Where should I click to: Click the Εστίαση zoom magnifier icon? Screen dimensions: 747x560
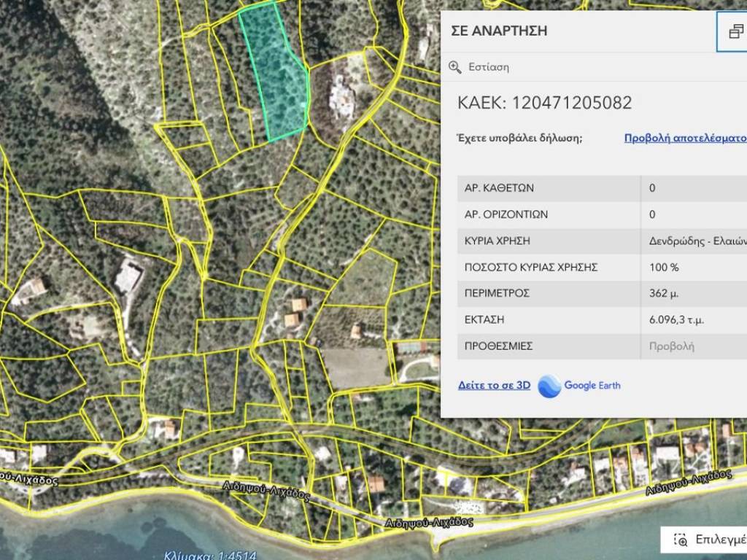click(455, 67)
